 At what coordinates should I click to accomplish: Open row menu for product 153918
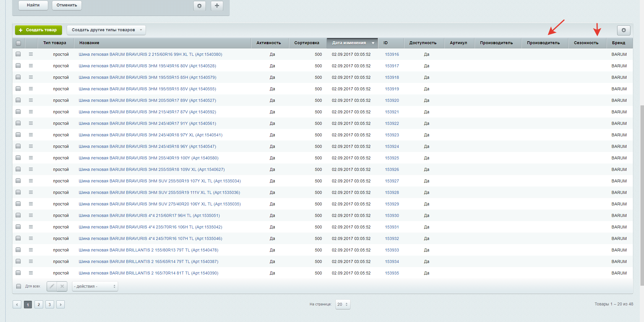[31, 77]
